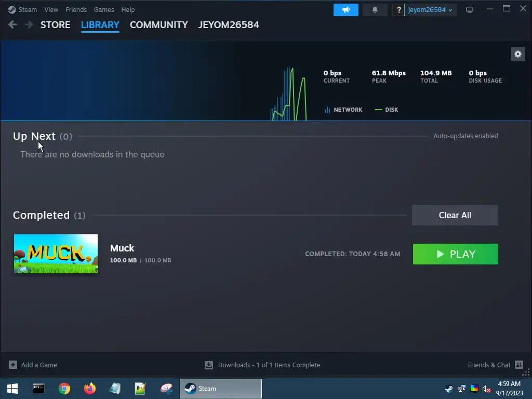
Task: Open Firefox from the taskbar
Action: (89, 389)
